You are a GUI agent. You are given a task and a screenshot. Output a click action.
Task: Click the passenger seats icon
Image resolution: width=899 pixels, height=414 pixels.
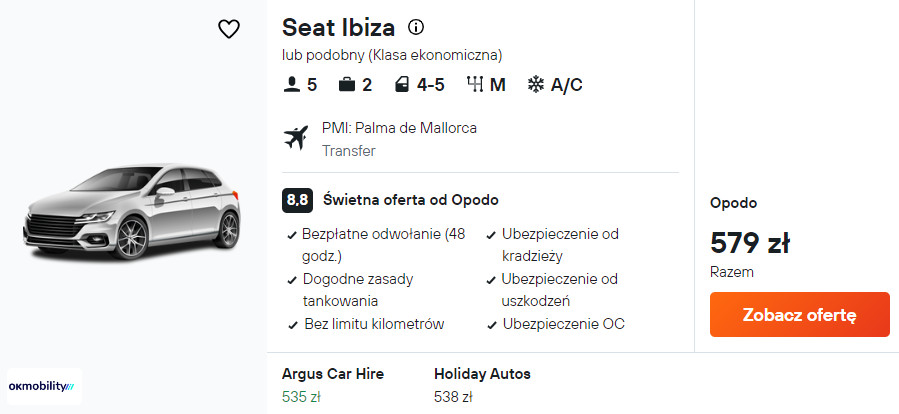292,85
